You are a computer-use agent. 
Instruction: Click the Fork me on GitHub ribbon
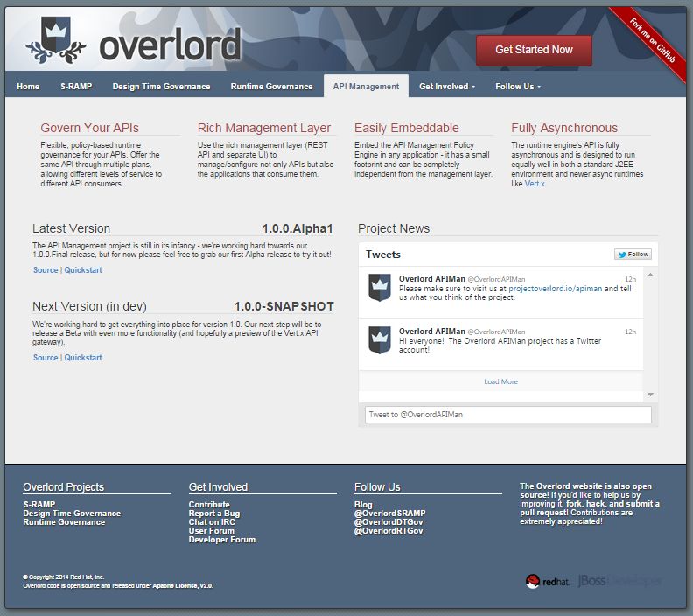tap(652, 40)
